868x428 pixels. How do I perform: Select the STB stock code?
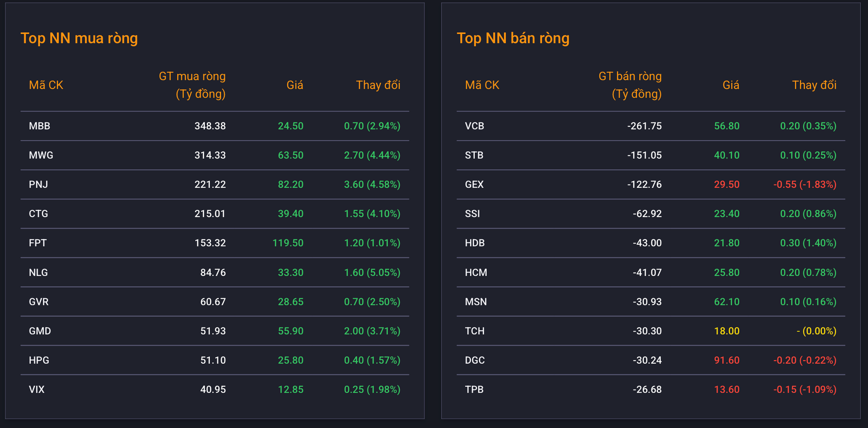[x=474, y=155]
